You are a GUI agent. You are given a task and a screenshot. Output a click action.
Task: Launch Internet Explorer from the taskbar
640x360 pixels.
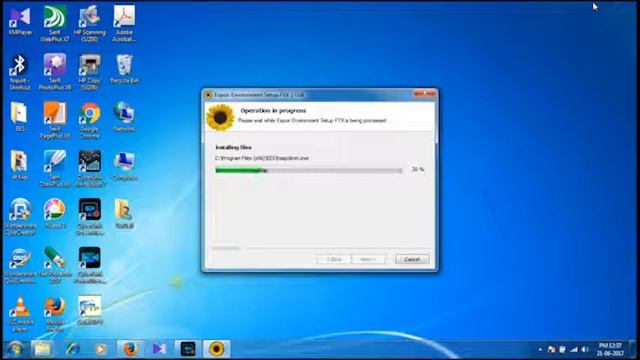(x=73, y=349)
